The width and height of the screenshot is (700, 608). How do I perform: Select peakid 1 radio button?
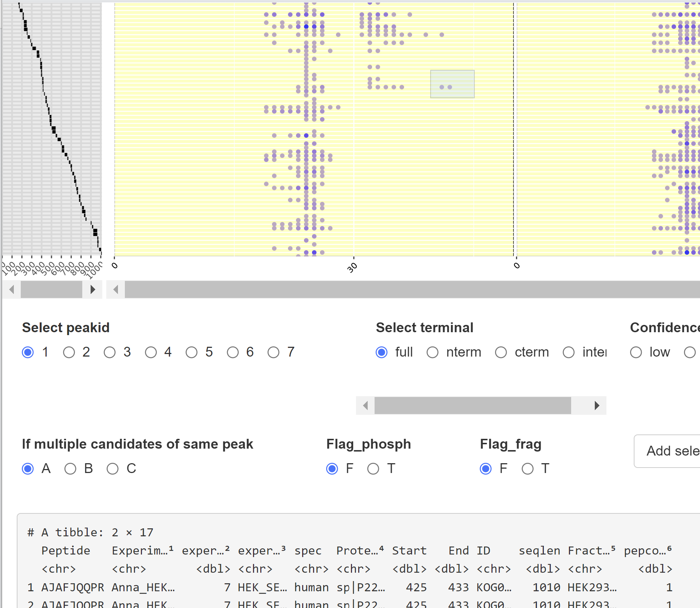[28, 352]
